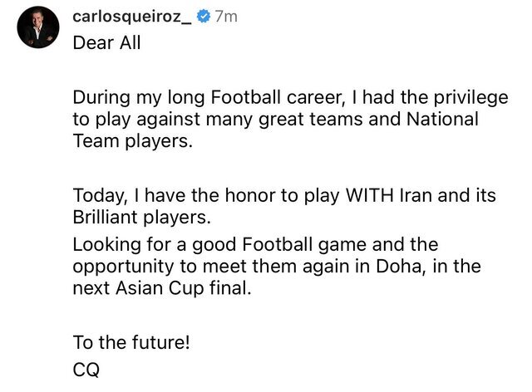Click the "to play against many great teams" line
This screenshot has height=392, width=532.
[276, 119]
